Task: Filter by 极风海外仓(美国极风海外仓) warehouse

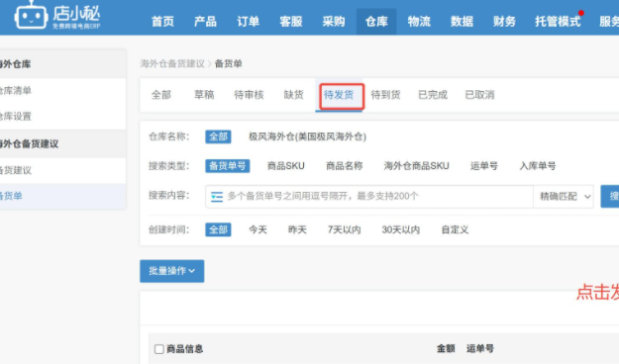Action: point(307,136)
